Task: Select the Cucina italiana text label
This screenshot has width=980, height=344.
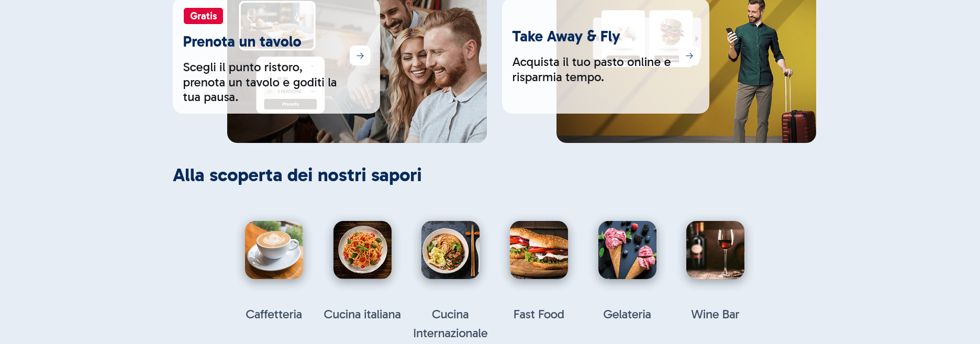Action: click(362, 314)
